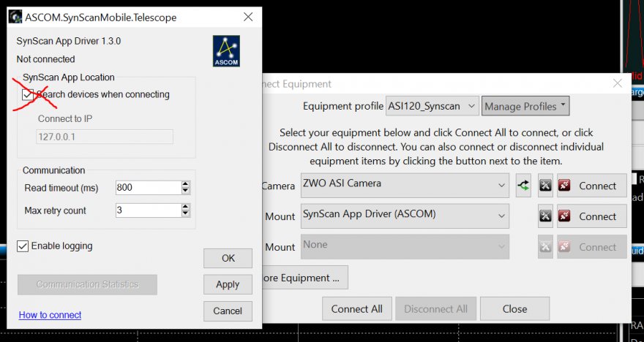The height and width of the screenshot is (342, 644).
Task: Open mount setup wrench icon for SynScan App Driver
Action: 545,216
